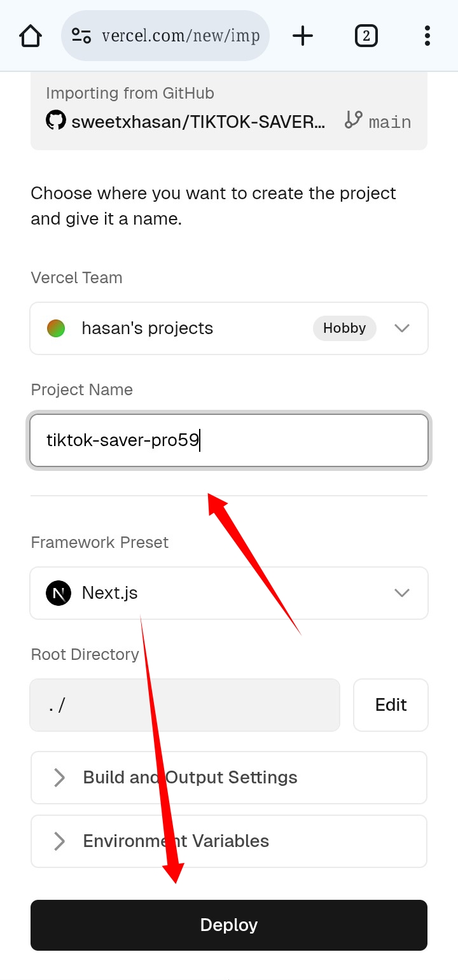The height and width of the screenshot is (980, 458).
Task: Click the Next.js logo in Framework Preset
Action: tap(59, 593)
